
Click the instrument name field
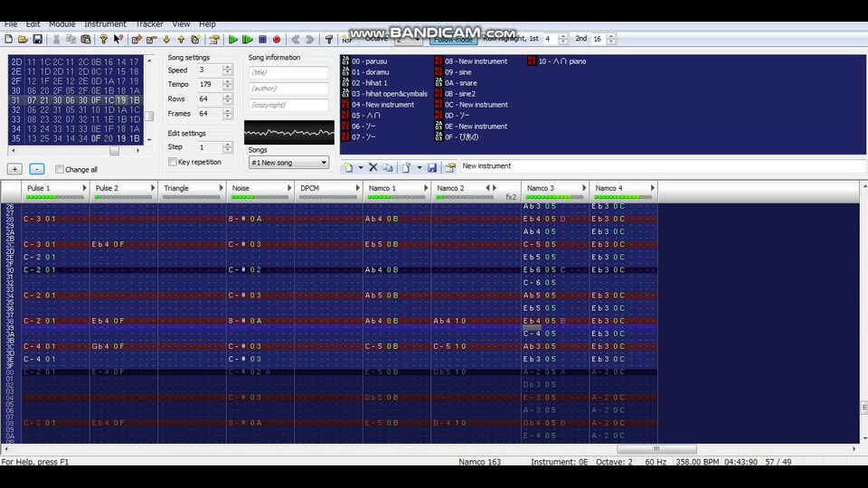663,166
